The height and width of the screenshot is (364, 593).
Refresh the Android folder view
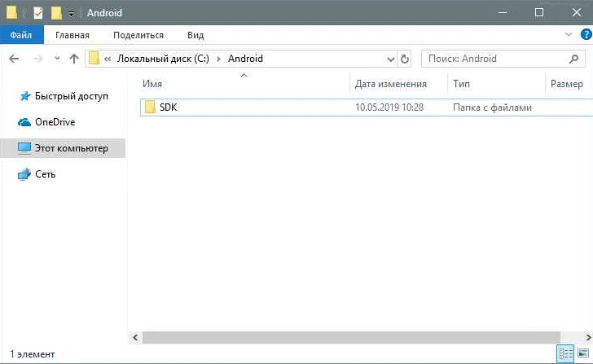[404, 59]
